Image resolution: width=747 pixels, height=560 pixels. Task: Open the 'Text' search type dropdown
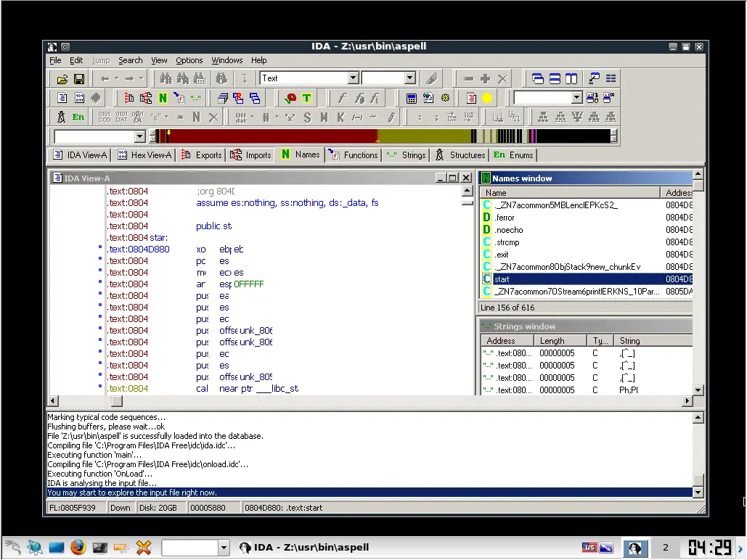click(x=353, y=78)
